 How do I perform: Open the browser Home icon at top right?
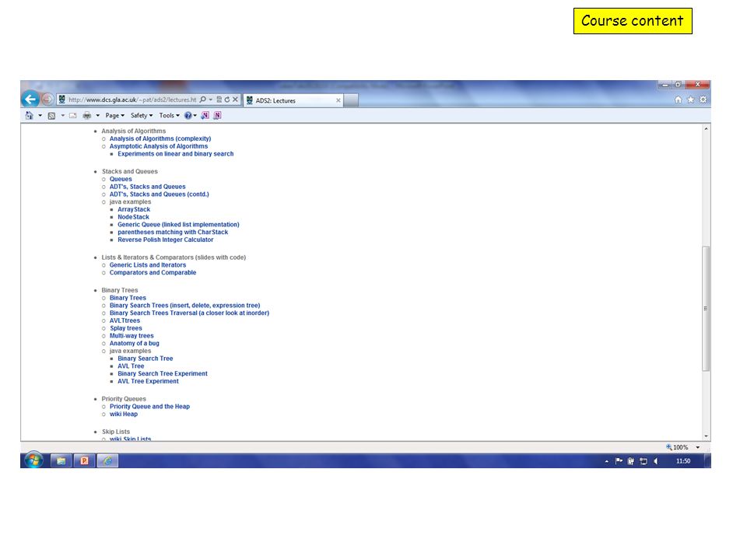coord(678,100)
